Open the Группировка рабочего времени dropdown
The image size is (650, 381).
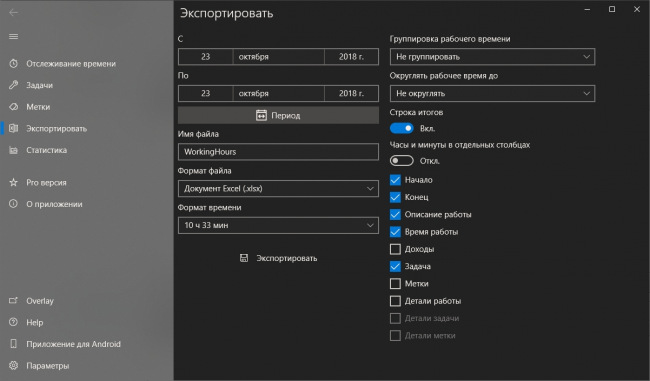492,57
